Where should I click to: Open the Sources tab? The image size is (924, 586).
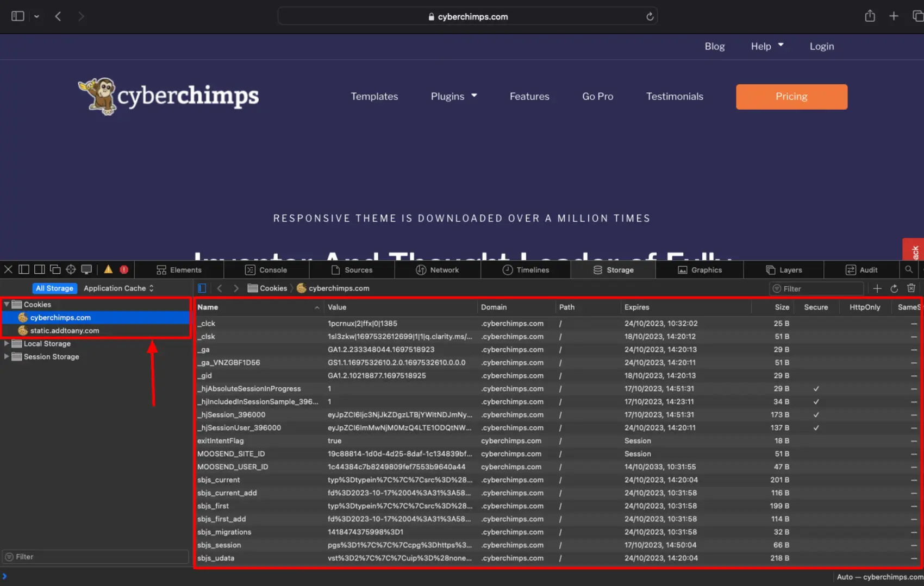352,270
